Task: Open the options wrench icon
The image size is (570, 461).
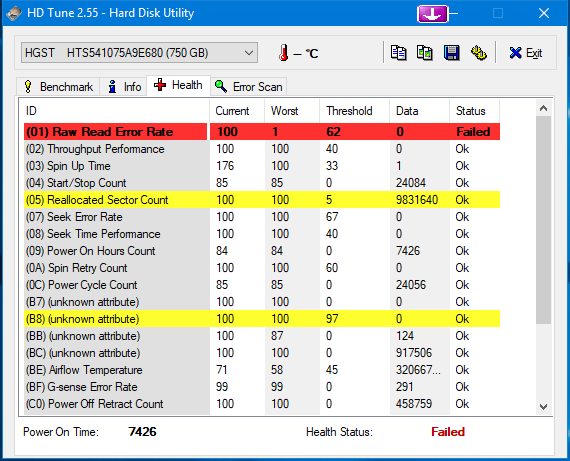Action: [x=478, y=53]
